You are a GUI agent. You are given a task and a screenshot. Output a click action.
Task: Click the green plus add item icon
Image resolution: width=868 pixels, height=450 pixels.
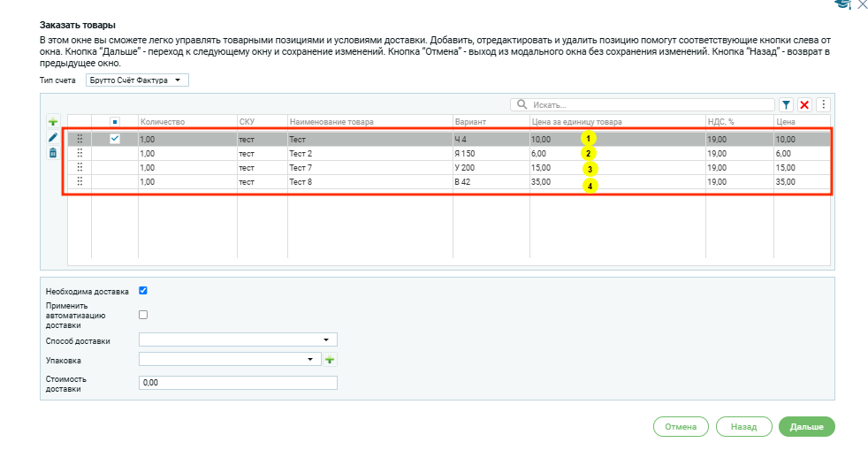click(x=52, y=121)
